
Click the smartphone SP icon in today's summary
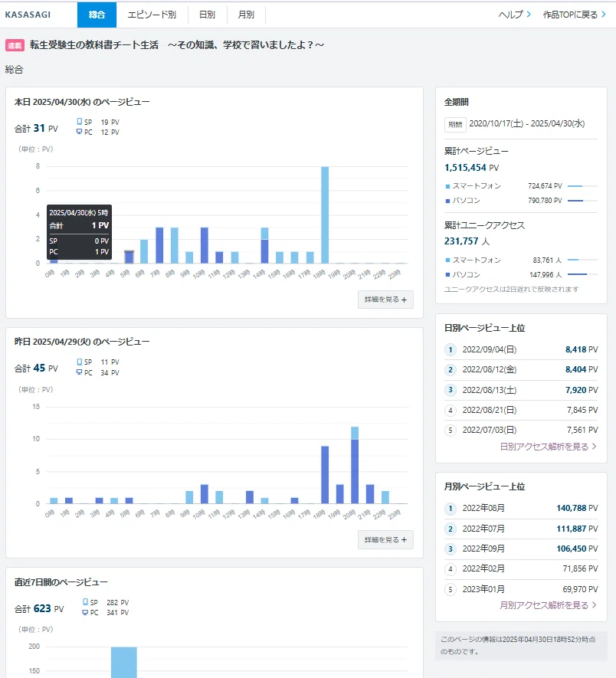pos(79,122)
